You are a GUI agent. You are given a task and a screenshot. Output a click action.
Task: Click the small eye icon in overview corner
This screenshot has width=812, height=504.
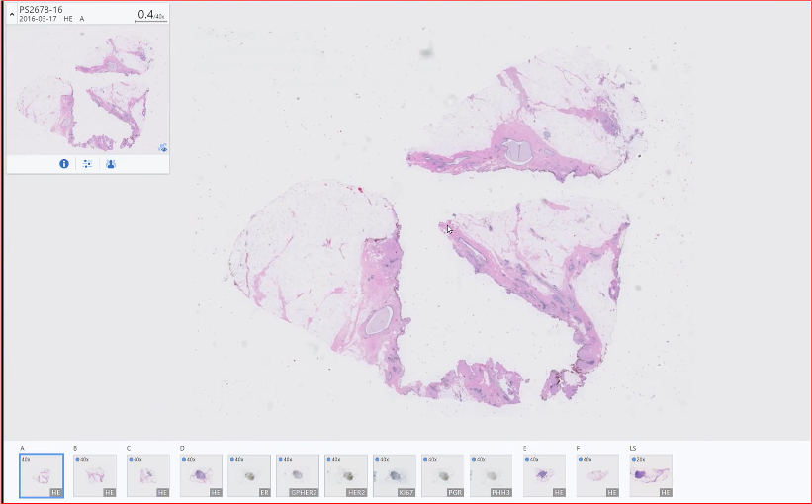162,148
